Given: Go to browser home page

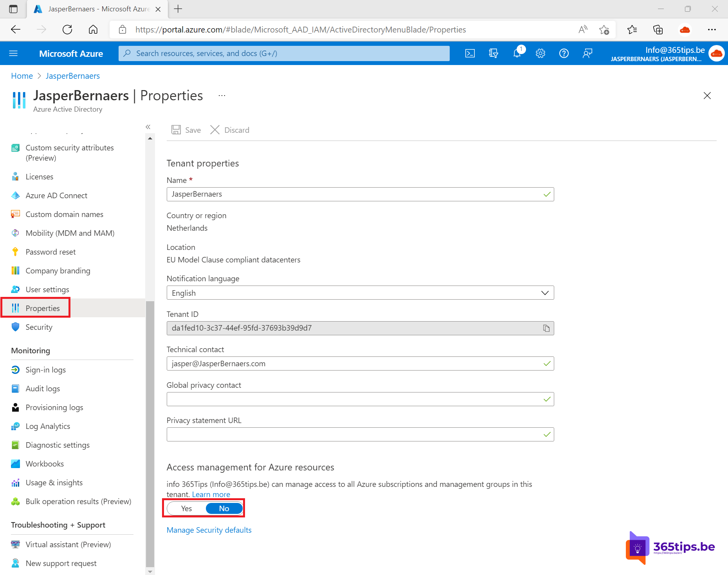Looking at the screenshot, I should pos(93,30).
